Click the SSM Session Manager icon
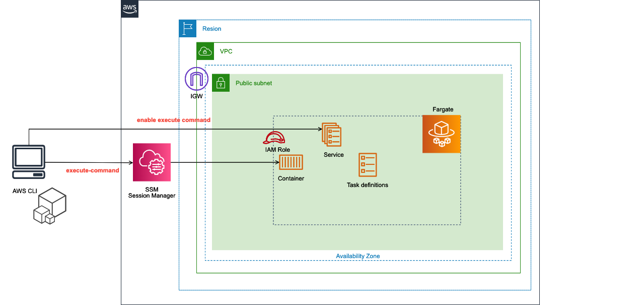The width and height of the screenshot is (644, 305). [152, 162]
